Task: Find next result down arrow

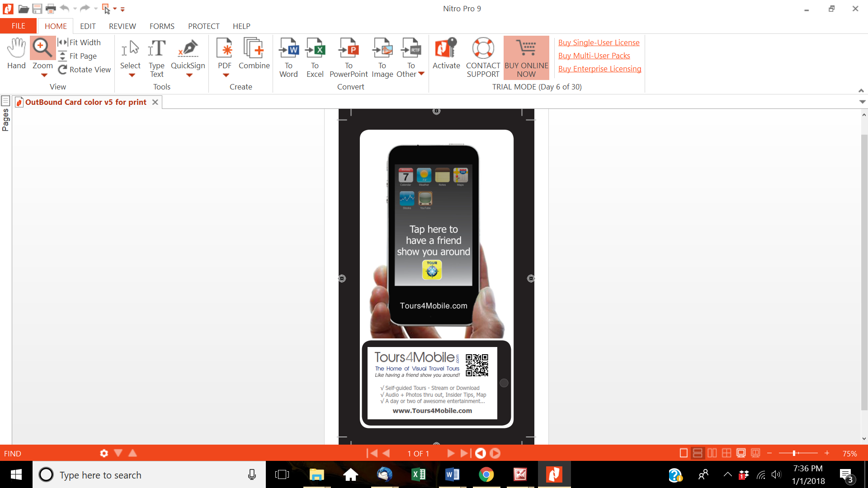Action: (x=118, y=453)
